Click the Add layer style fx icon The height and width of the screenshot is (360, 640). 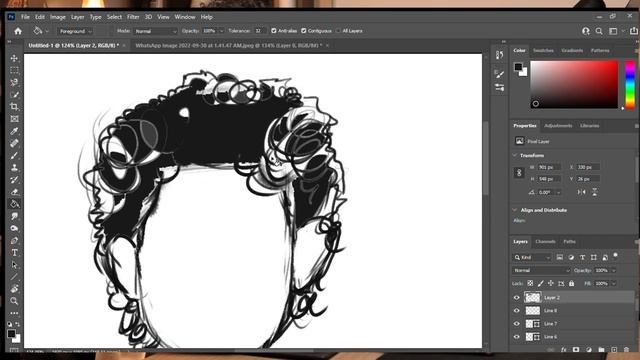564,350
